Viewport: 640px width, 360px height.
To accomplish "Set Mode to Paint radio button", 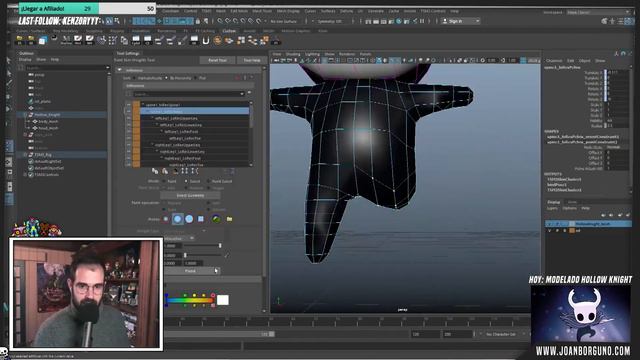I will point(164,181).
